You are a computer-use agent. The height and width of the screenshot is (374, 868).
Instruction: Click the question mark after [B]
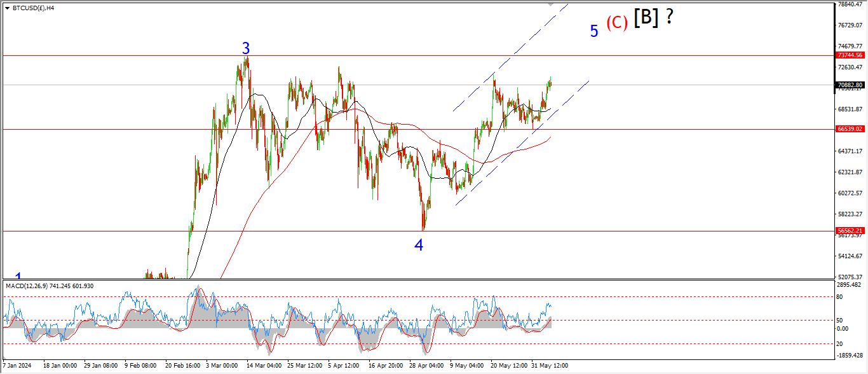[669, 18]
